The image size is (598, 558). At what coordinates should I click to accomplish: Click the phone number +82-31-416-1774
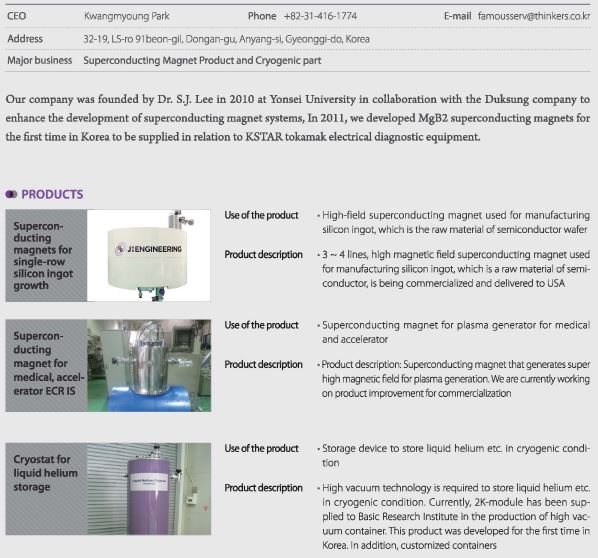tap(320, 16)
